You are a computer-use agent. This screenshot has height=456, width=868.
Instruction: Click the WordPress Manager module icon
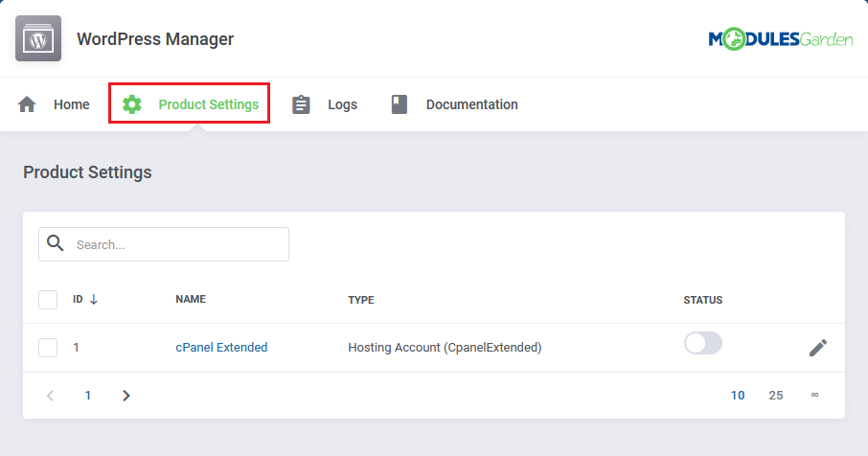pos(38,38)
